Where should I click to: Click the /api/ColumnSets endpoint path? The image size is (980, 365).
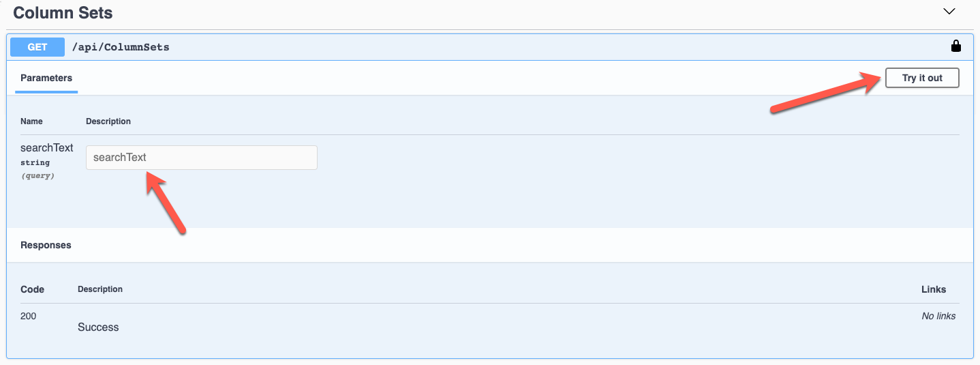coord(121,47)
